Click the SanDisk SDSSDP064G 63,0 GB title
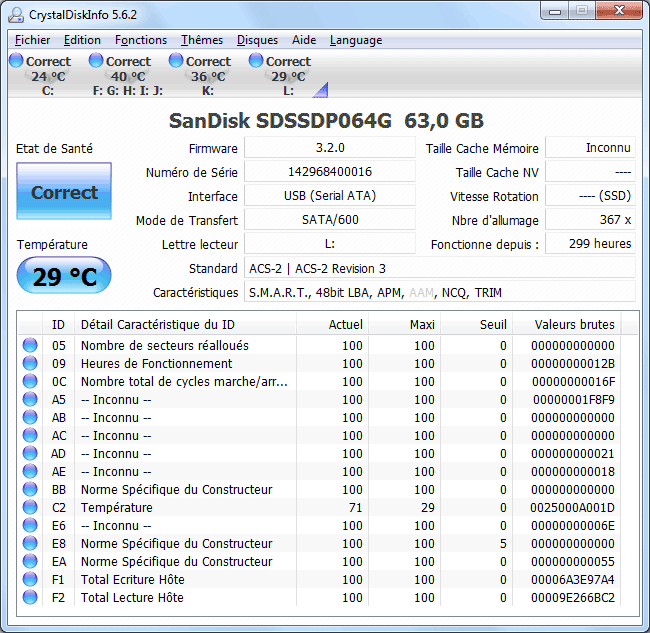650x633 pixels. click(x=326, y=121)
